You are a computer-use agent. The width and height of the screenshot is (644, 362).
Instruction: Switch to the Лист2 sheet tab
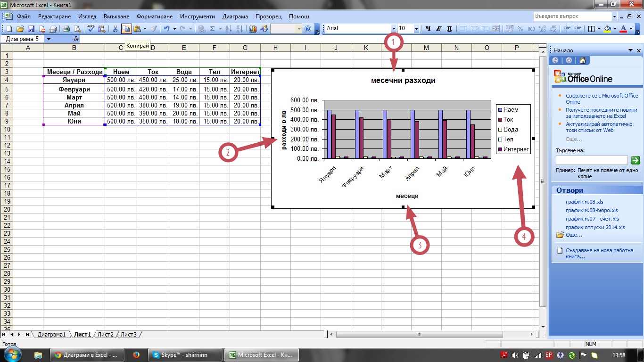(x=106, y=335)
